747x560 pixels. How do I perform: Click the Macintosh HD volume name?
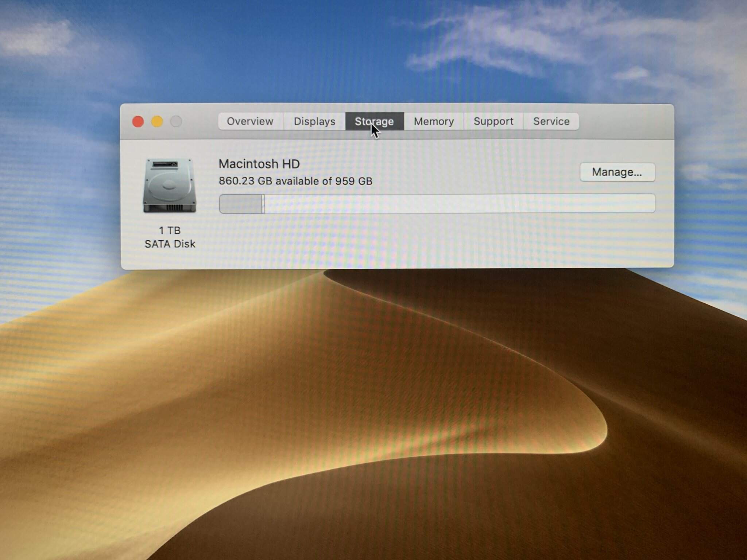pos(259,164)
